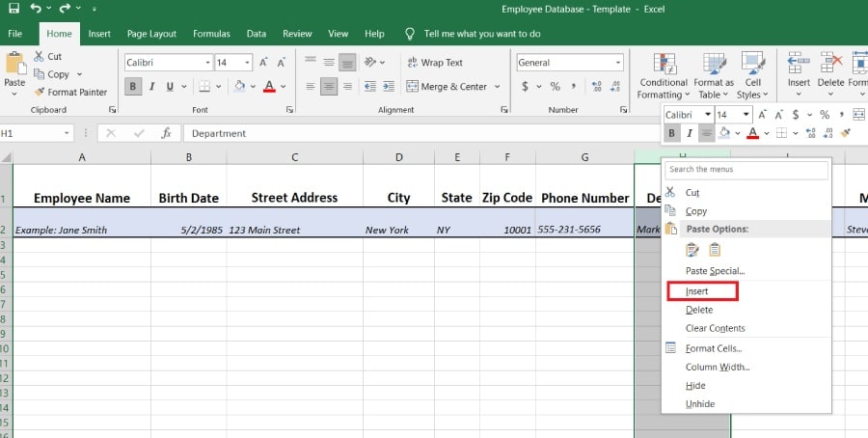The width and height of the screenshot is (868, 438).
Task: Click the Search the menus field
Action: [746, 170]
